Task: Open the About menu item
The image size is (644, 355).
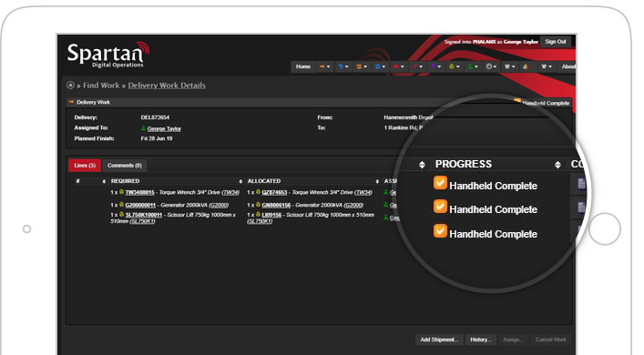Action: coord(568,66)
